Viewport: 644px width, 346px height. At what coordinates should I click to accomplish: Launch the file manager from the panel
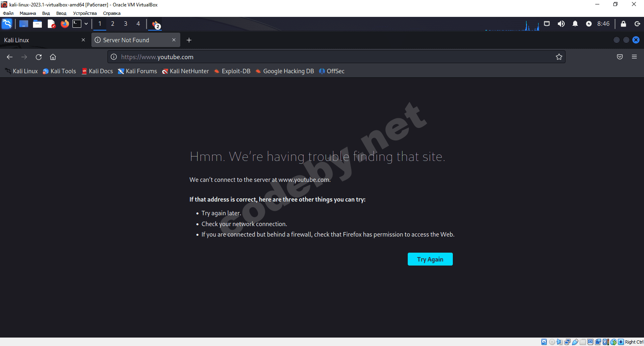pos(37,24)
